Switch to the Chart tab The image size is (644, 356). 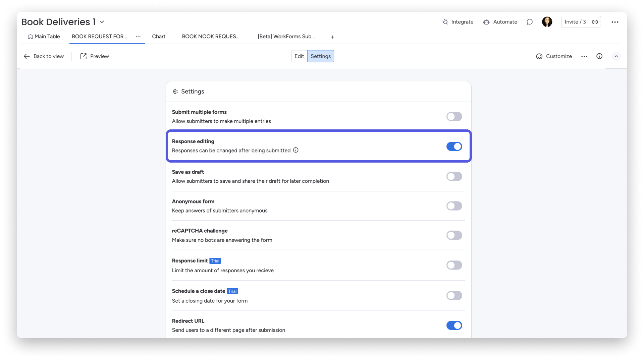pyautogui.click(x=158, y=37)
